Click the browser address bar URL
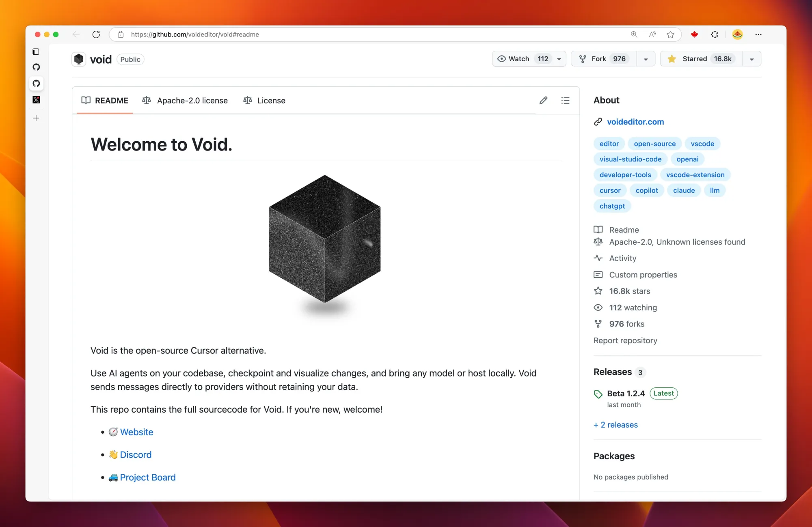Screen dimensions: 812x527 click(x=195, y=34)
